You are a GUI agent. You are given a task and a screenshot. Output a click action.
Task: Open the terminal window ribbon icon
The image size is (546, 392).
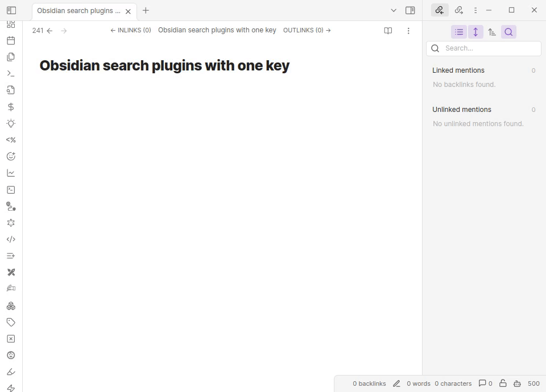tap(11, 190)
